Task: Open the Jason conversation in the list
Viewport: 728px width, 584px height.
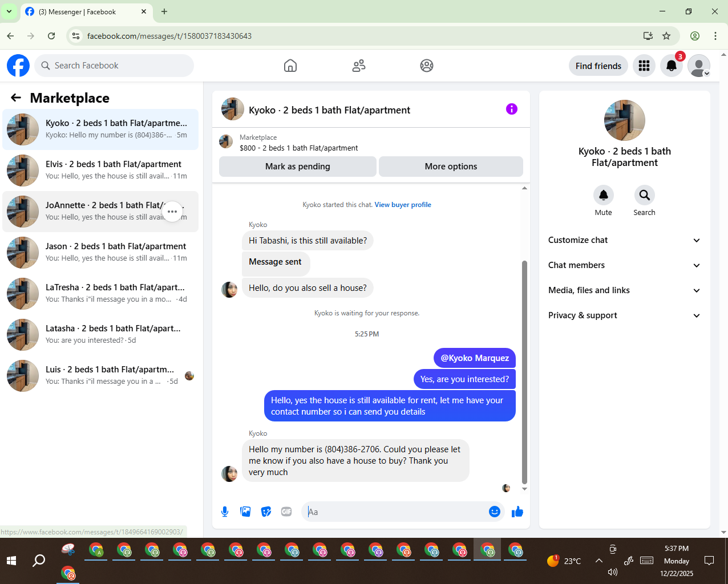Action: (x=100, y=253)
